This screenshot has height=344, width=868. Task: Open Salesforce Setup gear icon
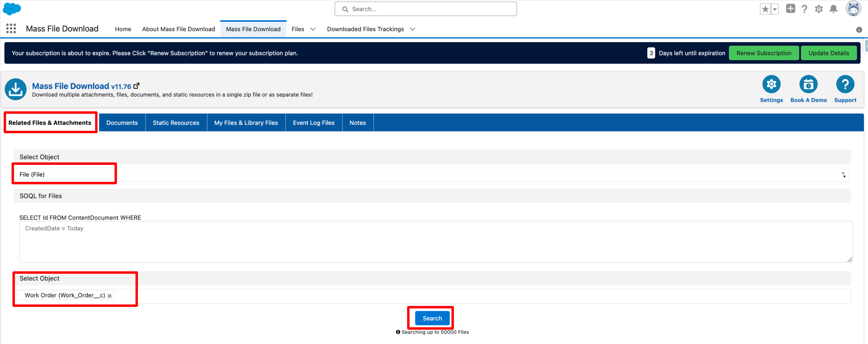tap(819, 9)
